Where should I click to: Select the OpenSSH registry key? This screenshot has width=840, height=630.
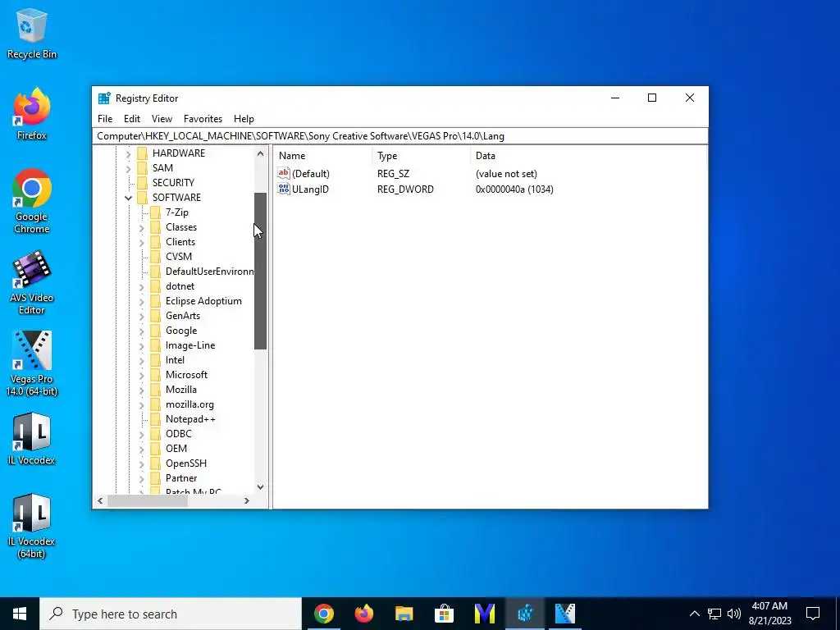186,463
